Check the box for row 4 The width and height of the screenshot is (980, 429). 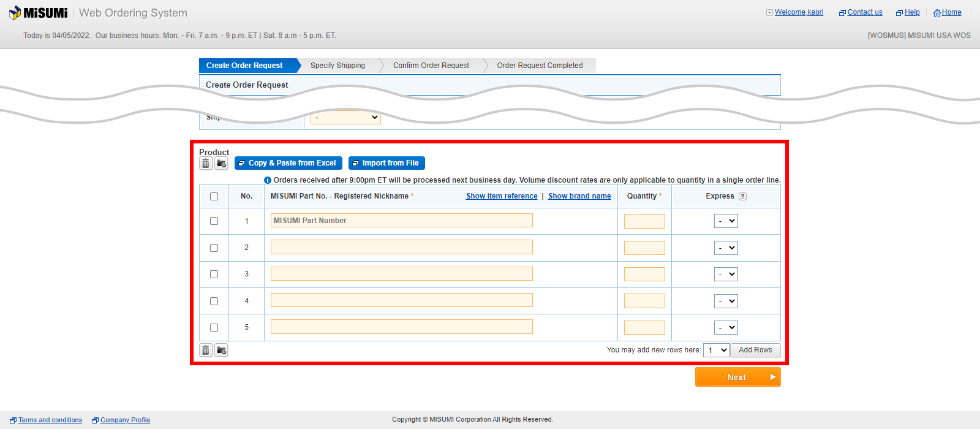(x=214, y=301)
